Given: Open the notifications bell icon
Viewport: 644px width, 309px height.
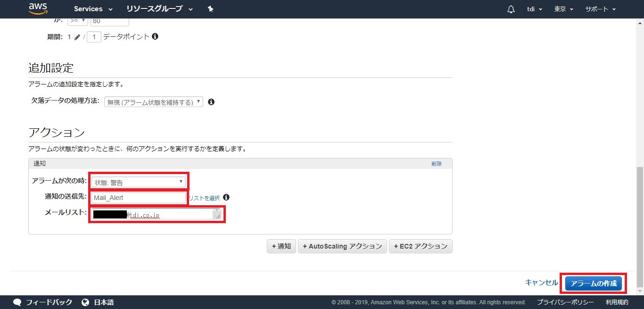Looking at the screenshot, I should [511, 9].
